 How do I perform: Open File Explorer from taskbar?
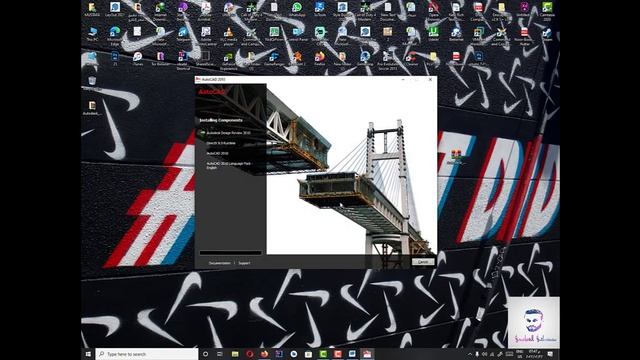(x=235, y=354)
